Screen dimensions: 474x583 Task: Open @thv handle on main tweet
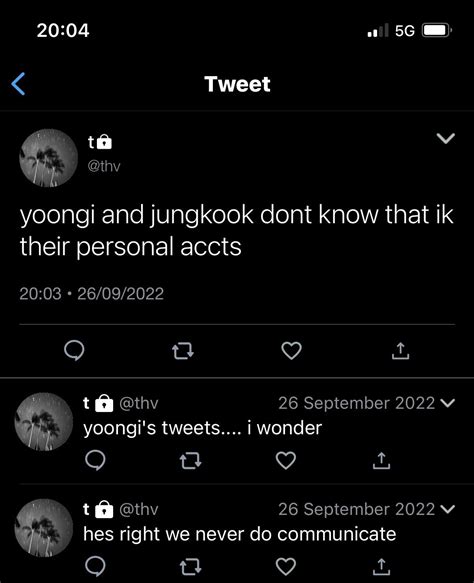point(104,166)
